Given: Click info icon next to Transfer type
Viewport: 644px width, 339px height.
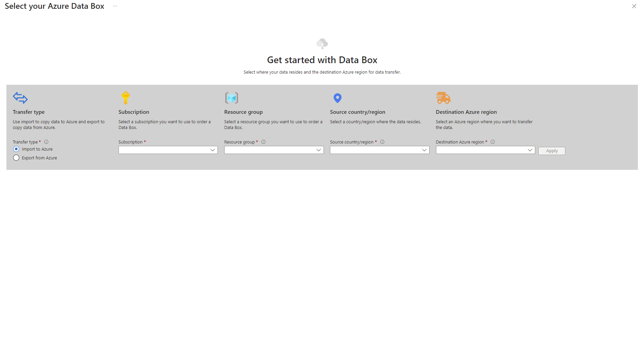Looking at the screenshot, I should click(x=46, y=142).
